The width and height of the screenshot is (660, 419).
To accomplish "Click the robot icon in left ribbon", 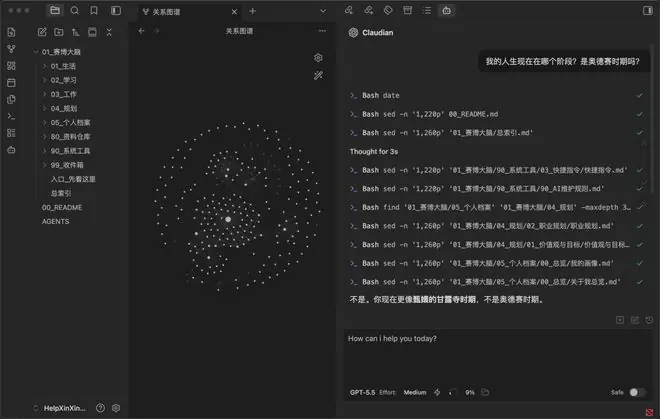I will 11,150.
